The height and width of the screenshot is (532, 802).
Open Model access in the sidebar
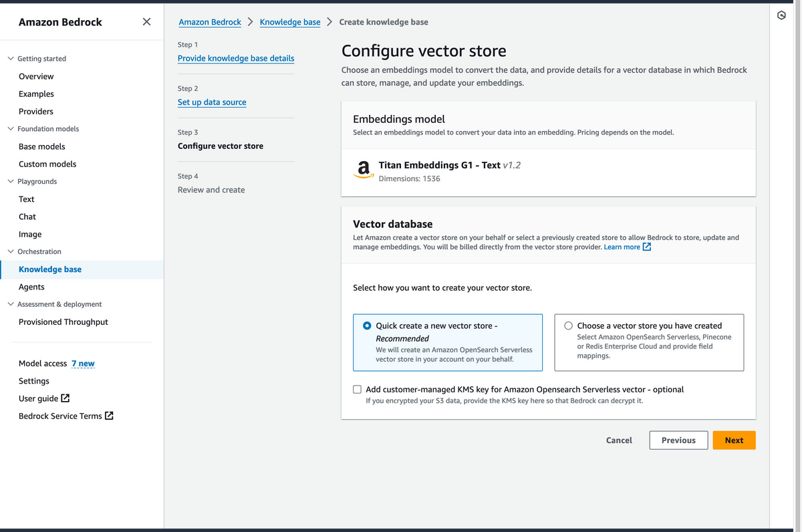pyautogui.click(x=43, y=364)
